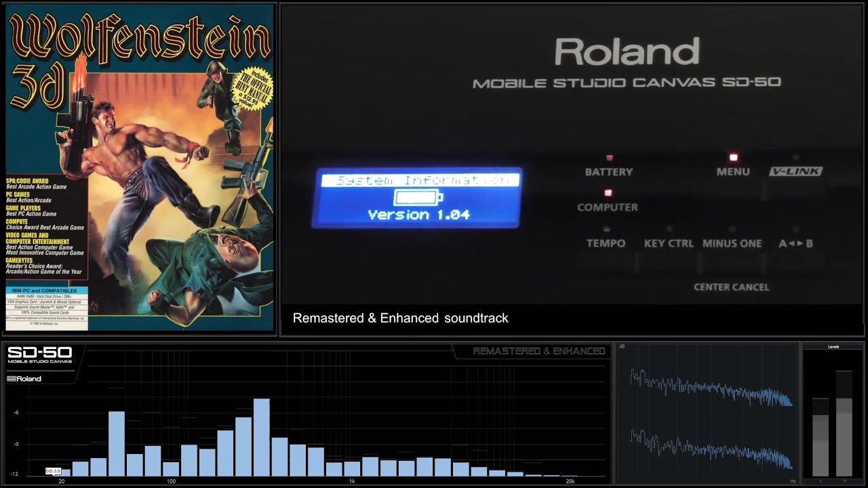Click the Roland logo on the device
This screenshot has width=868, height=488.
(x=627, y=52)
